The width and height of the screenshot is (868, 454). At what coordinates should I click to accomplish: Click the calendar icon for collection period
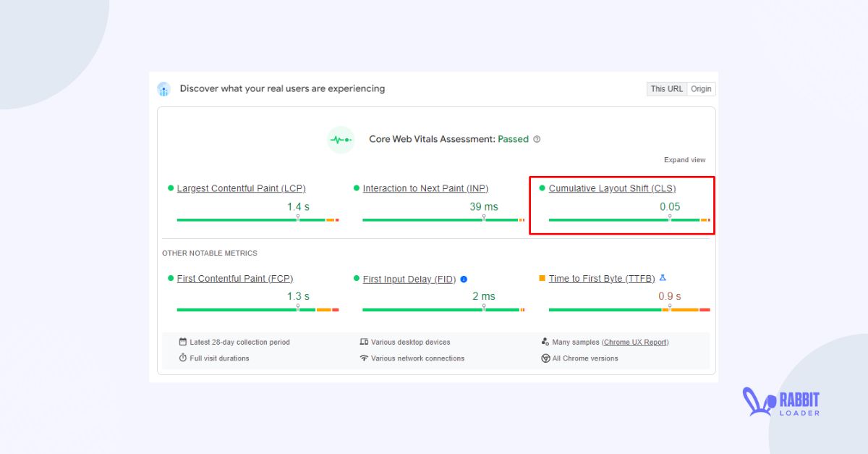click(x=184, y=342)
